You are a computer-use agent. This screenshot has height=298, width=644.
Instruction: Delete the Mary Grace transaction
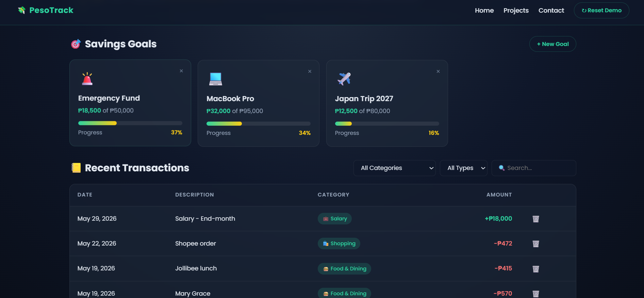click(536, 294)
